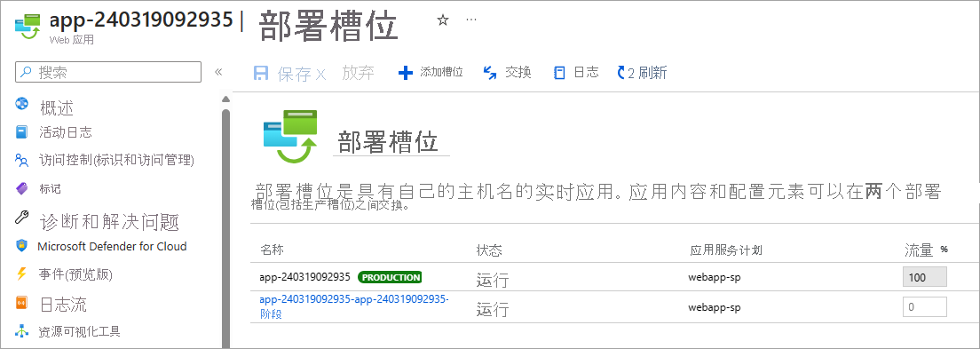Open 事件(预览版) in the sidebar
This screenshot has height=349, width=980.
(75, 274)
